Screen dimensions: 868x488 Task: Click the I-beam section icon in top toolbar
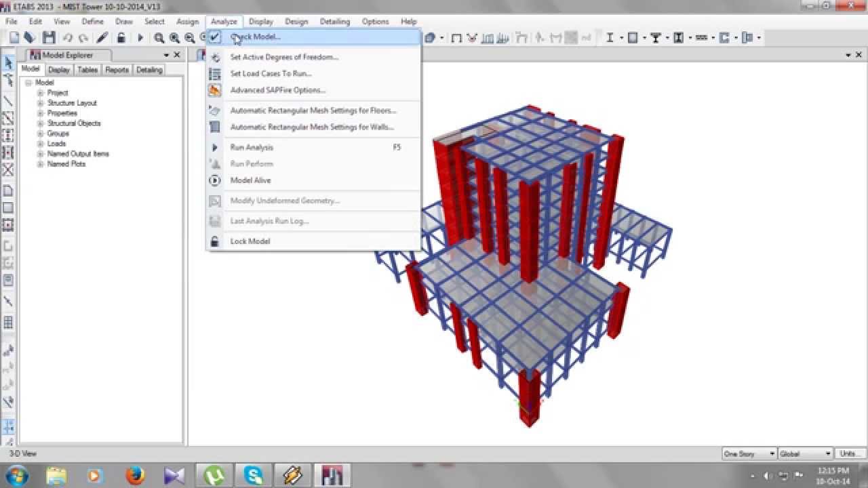[x=610, y=38]
